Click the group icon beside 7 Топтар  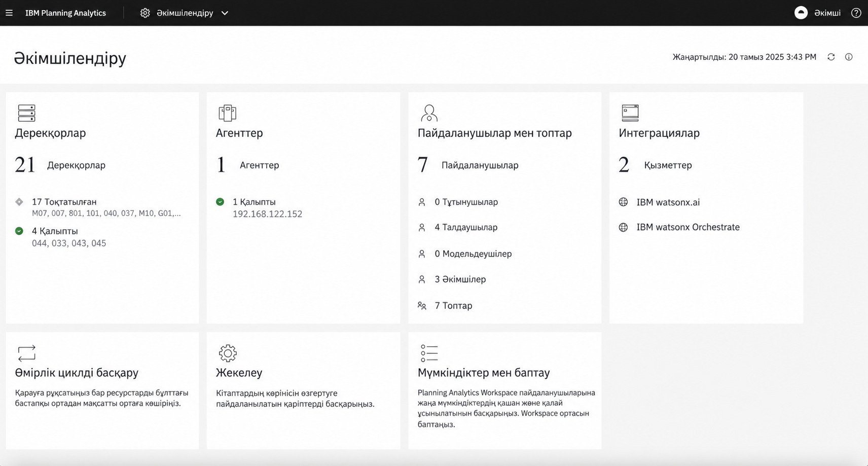pos(422,306)
